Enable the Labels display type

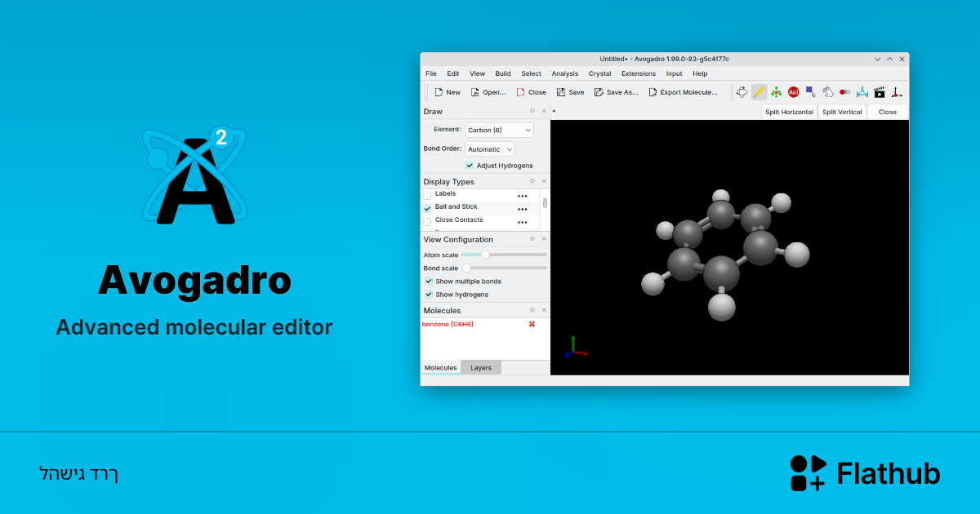pyautogui.click(x=427, y=194)
